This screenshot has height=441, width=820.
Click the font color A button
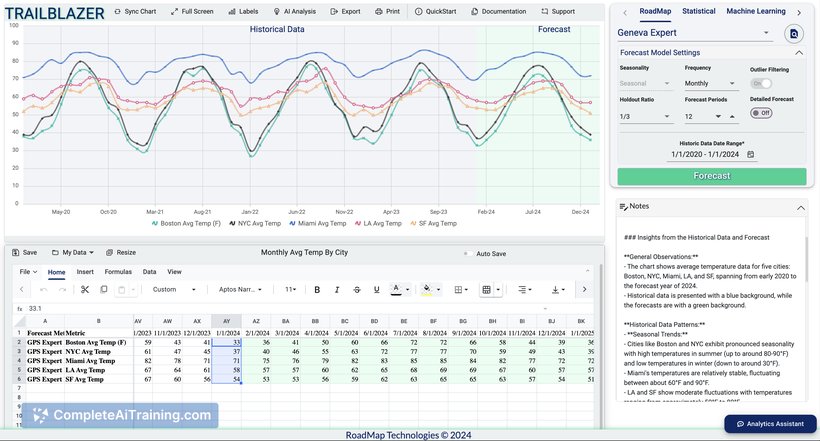[x=396, y=289]
